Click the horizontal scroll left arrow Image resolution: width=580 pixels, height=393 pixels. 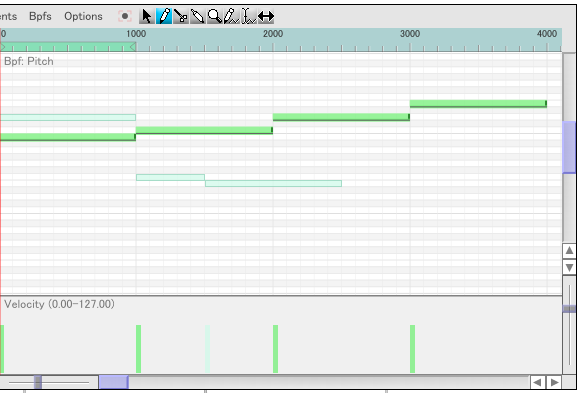click(x=537, y=382)
